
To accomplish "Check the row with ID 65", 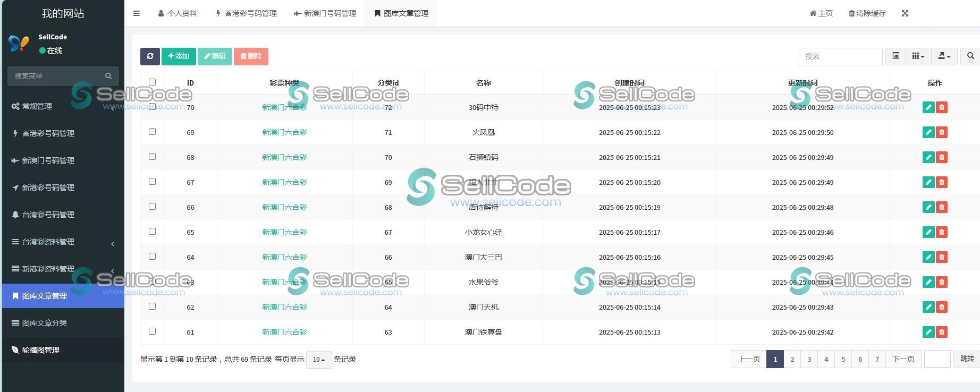I will coord(152,231).
